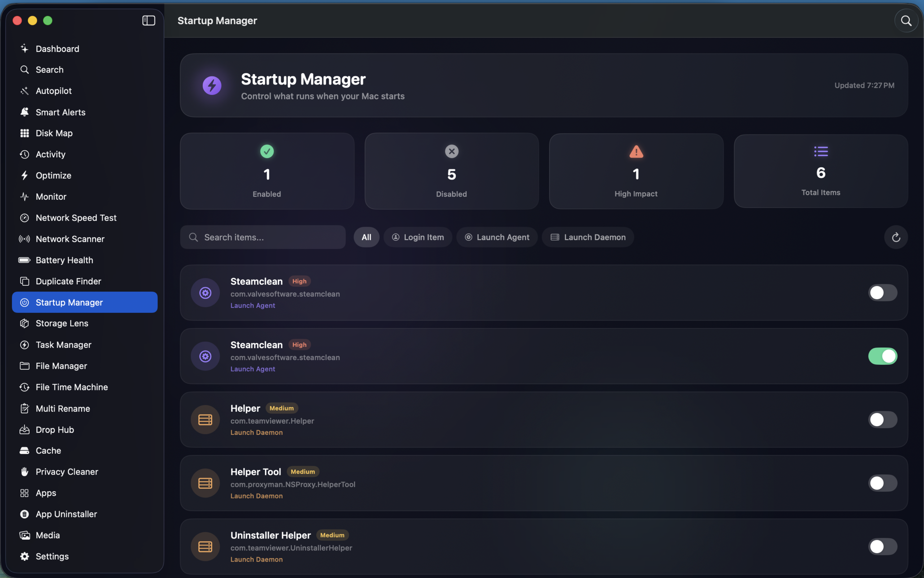Open File Time Machine
The image size is (924, 578).
(84, 387)
